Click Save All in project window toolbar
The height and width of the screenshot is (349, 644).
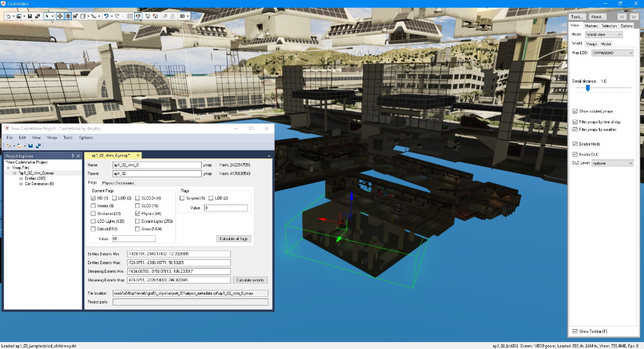[x=39, y=146]
